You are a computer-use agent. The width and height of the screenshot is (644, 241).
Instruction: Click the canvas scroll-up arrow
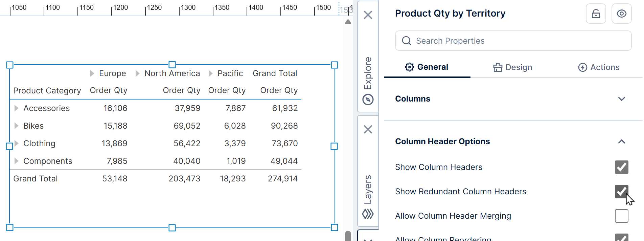pyautogui.click(x=348, y=22)
